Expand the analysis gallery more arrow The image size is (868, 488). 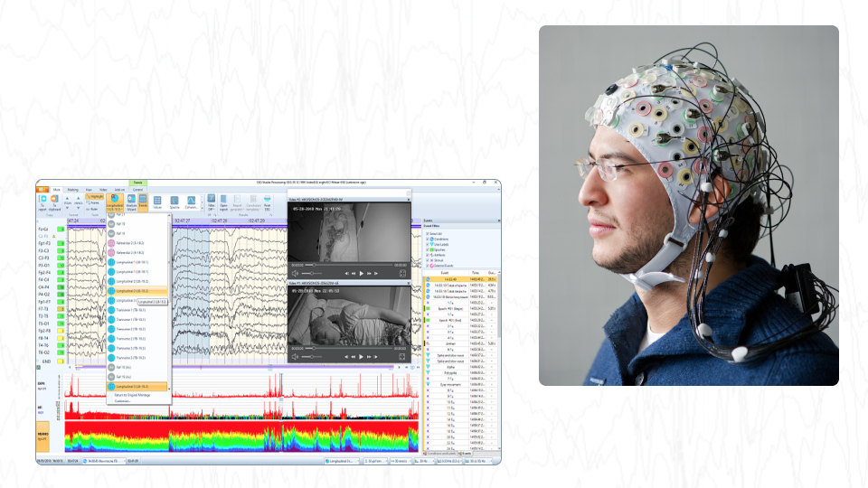pyautogui.click(x=202, y=209)
